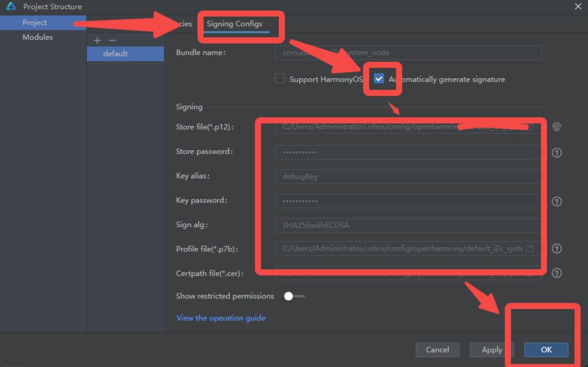Toggle Show restricted permissions switch

click(294, 296)
